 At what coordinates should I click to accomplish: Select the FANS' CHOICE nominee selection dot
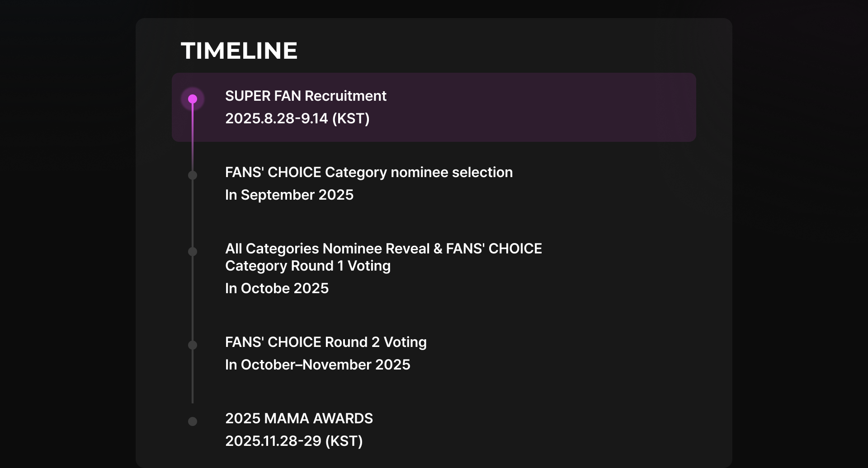[193, 175]
